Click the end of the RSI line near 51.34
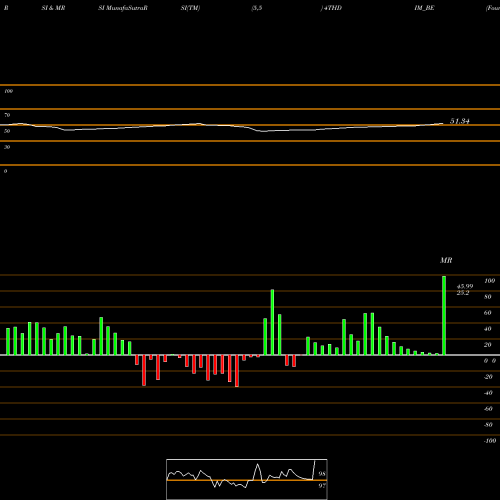This screenshot has height=500, width=500. [442, 124]
